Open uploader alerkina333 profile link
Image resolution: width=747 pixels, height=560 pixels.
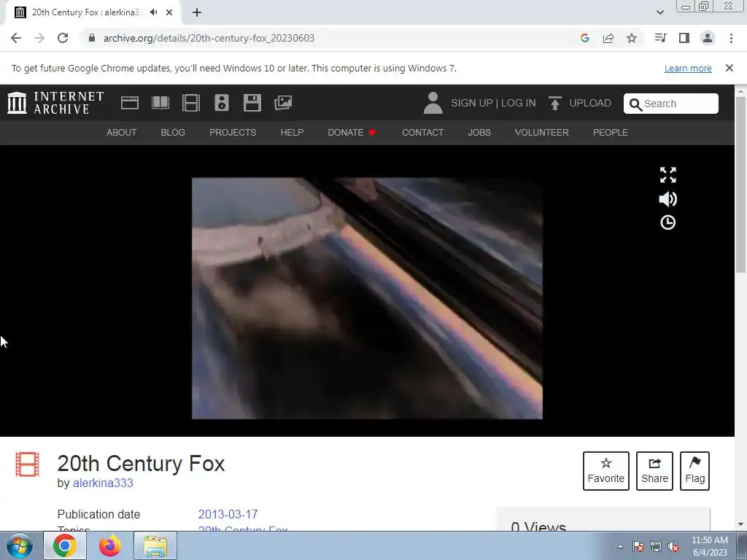point(103,483)
